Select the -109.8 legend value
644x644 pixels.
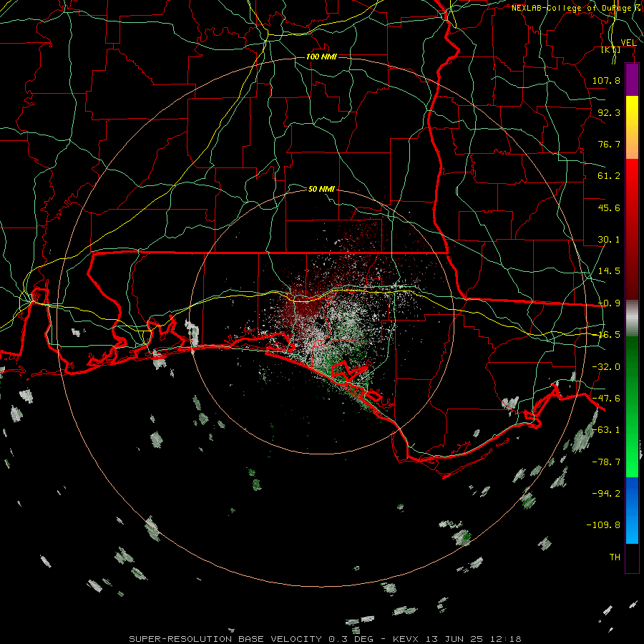[x=603, y=525]
